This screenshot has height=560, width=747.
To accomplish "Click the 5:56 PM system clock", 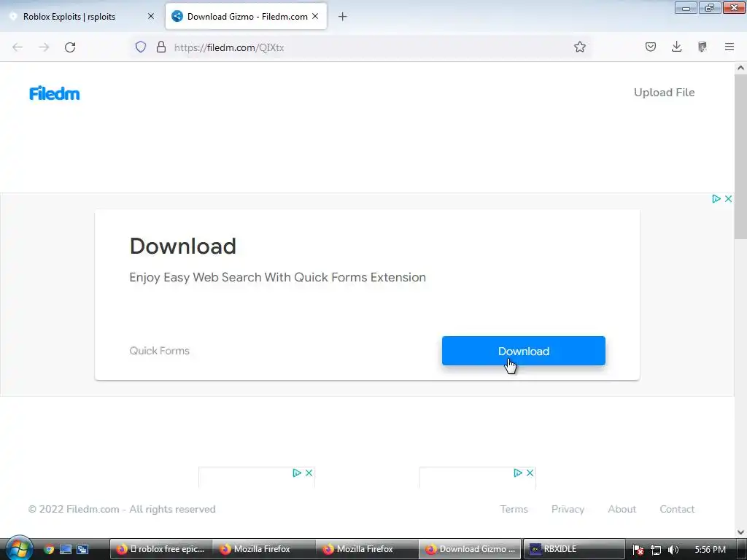I will point(711,550).
